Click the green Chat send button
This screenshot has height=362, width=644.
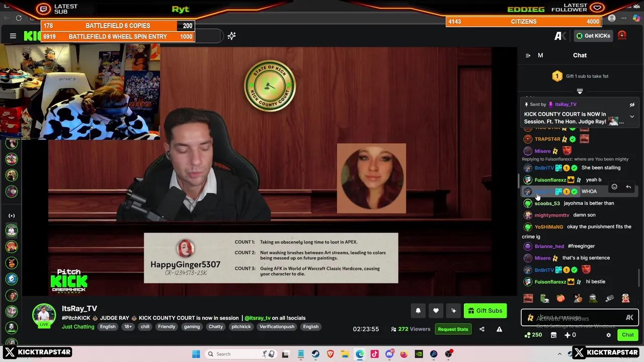[x=627, y=335]
